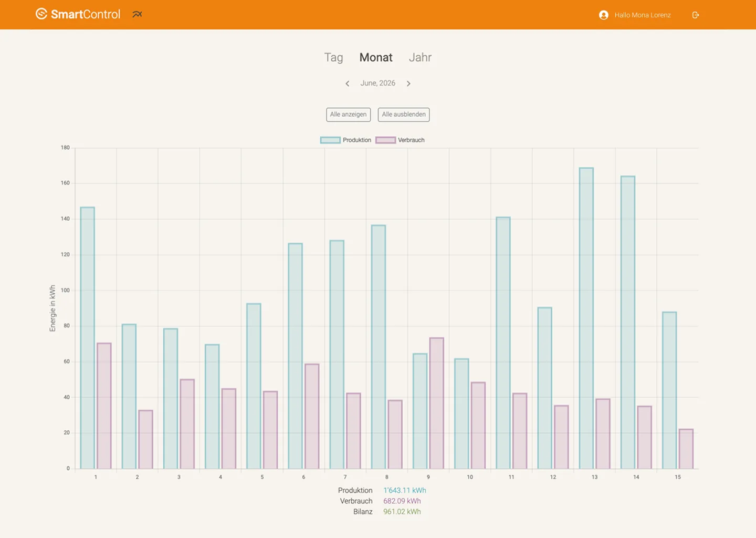Toggle Produktion legend swatch
The height and width of the screenshot is (538, 756).
click(x=330, y=140)
